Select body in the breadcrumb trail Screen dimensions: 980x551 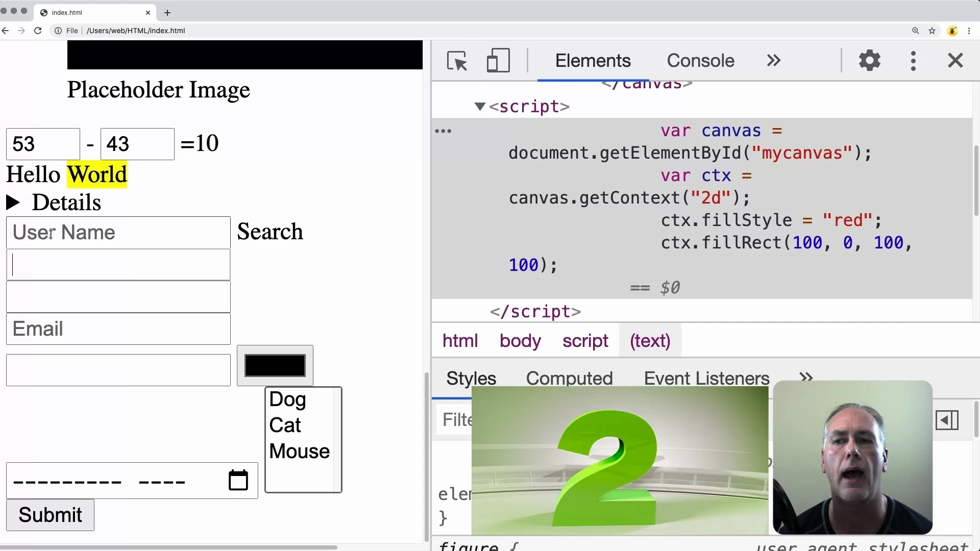[x=520, y=341]
